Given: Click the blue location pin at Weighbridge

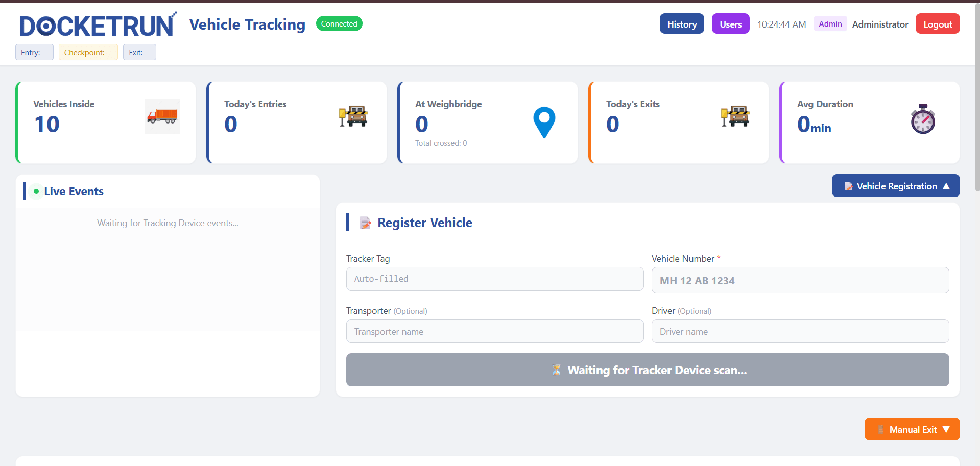Looking at the screenshot, I should (x=544, y=122).
